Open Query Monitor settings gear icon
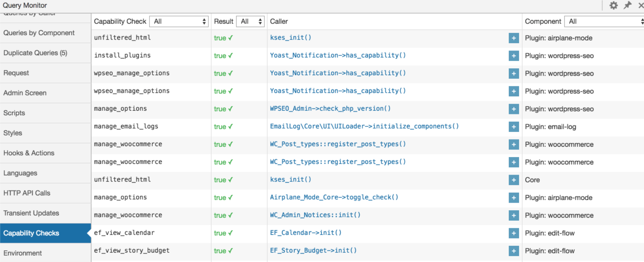Screen dimensions: 644x262 (x=613, y=5)
